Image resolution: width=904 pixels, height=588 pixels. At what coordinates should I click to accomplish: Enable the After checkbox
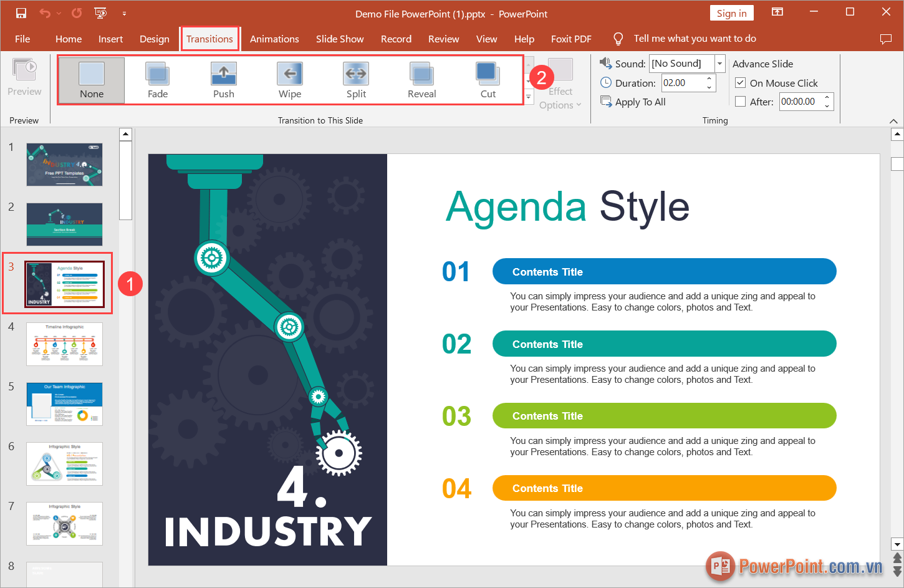741,101
